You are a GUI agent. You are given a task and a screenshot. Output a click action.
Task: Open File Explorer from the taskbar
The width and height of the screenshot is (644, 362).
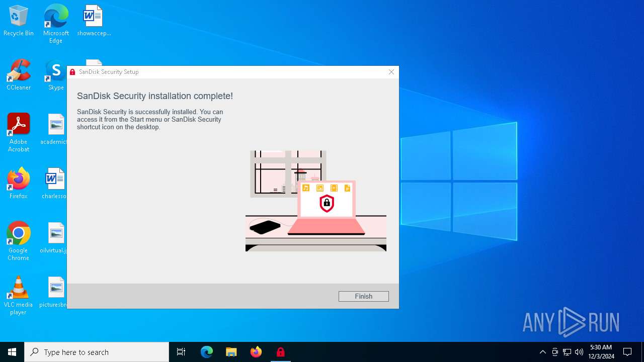point(231,352)
